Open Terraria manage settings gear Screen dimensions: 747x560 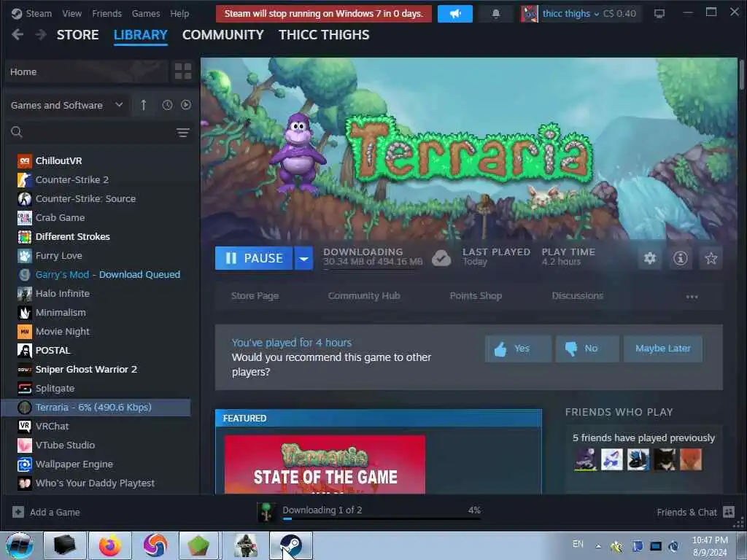pyautogui.click(x=650, y=258)
